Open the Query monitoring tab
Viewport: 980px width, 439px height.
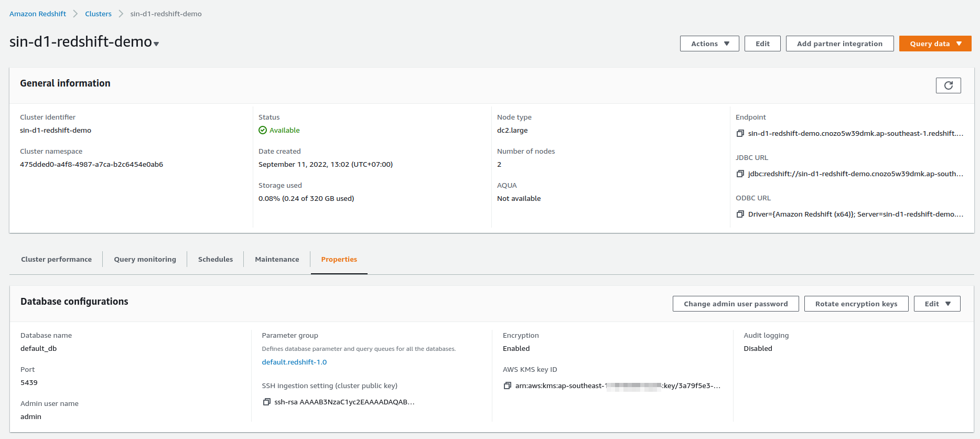click(x=145, y=259)
